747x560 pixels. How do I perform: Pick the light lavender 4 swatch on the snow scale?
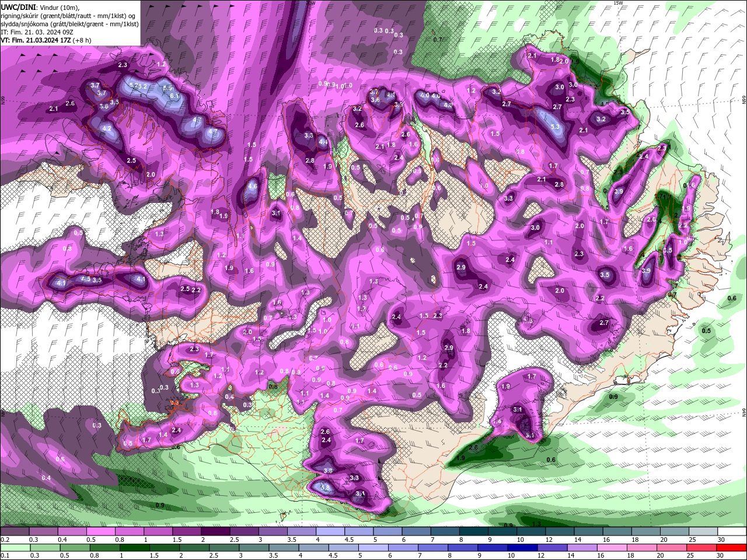(330, 531)
